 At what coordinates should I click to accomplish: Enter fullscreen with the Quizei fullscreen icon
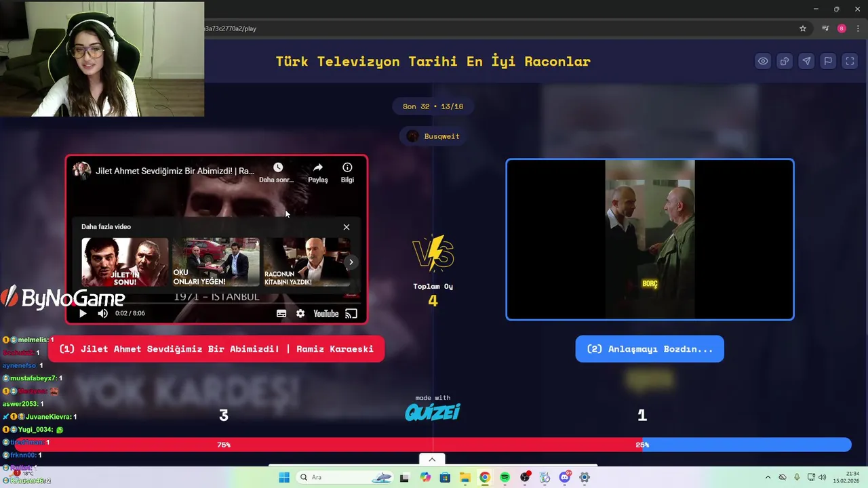click(850, 61)
